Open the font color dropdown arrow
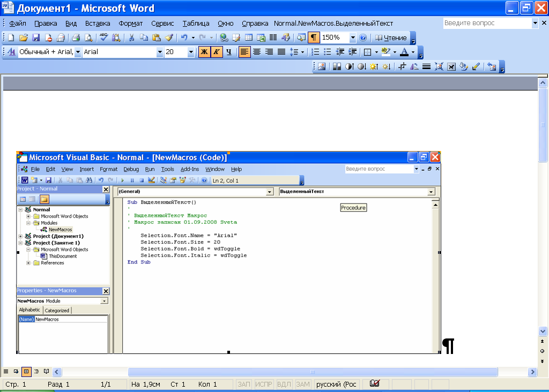The height and width of the screenshot is (392, 549). tap(413, 52)
